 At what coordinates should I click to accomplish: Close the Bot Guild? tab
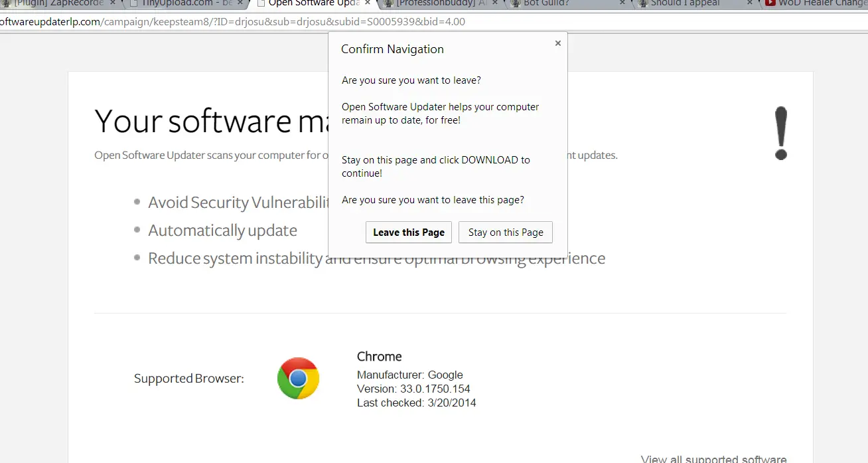(622, 3)
